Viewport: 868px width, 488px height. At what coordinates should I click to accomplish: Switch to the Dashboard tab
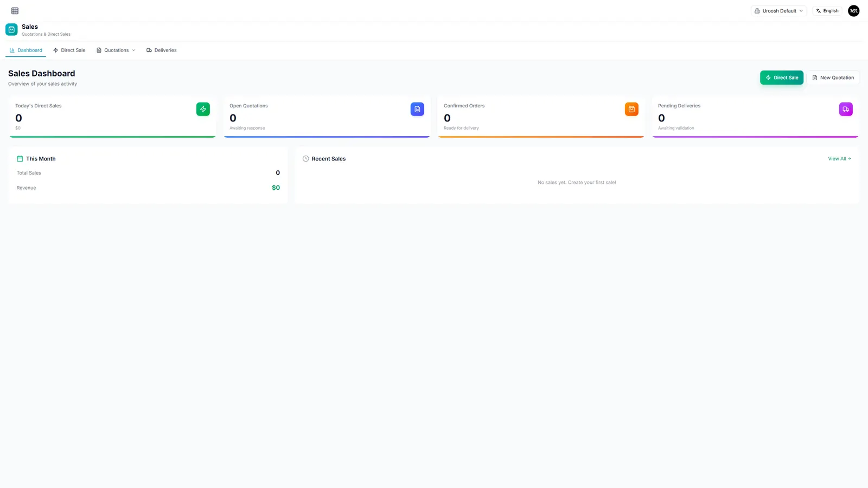[x=26, y=50]
